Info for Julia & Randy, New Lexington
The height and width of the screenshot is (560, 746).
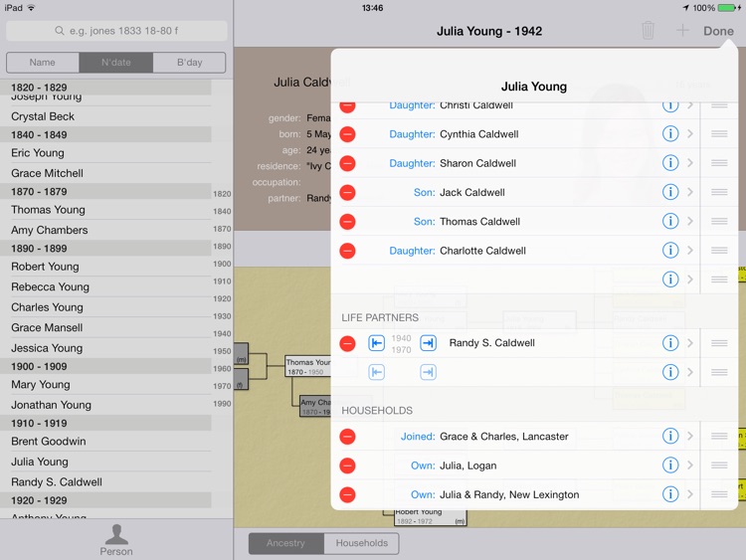pyautogui.click(x=669, y=494)
